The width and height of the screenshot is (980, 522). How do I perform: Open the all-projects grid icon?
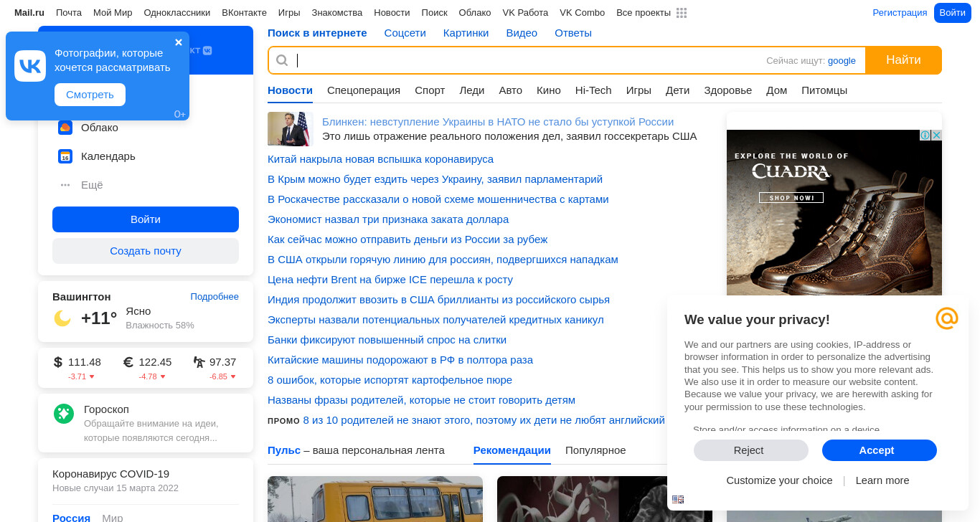[682, 13]
